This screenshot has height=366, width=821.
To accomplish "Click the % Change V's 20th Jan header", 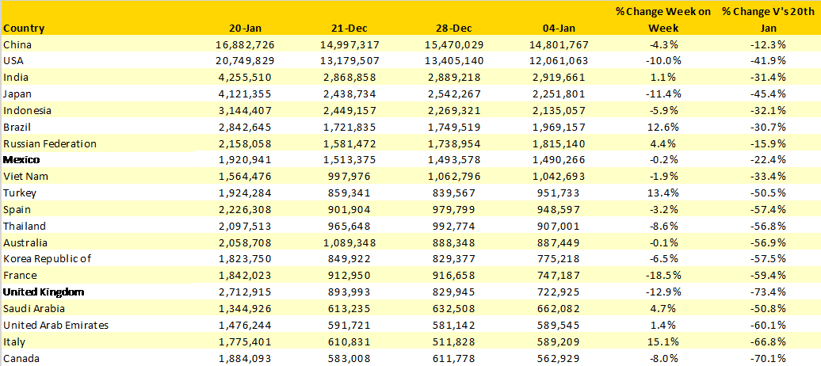I will coord(767,20).
